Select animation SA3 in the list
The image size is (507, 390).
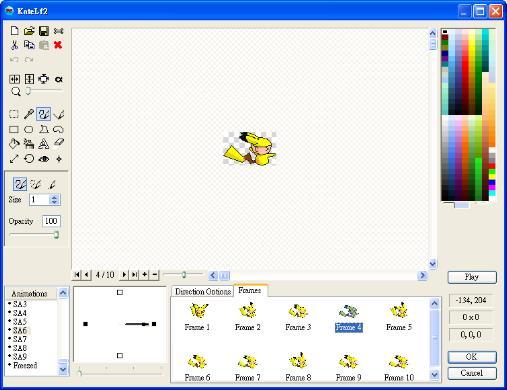(x=20, y=304)
